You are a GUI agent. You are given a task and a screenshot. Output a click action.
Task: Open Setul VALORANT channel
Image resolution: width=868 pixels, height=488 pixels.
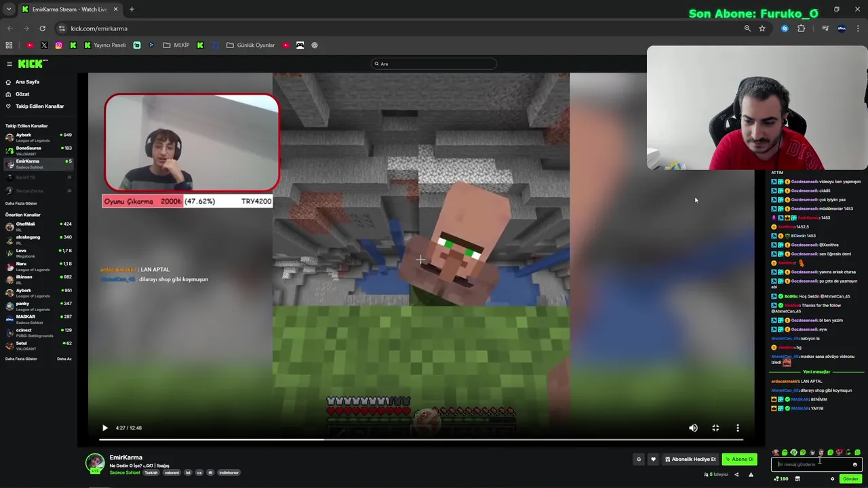coord(38,345)
